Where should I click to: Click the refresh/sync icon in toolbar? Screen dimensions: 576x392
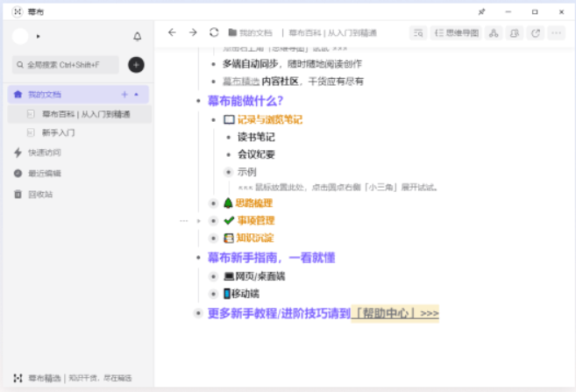pyautogui.click(x=214, y=32)
